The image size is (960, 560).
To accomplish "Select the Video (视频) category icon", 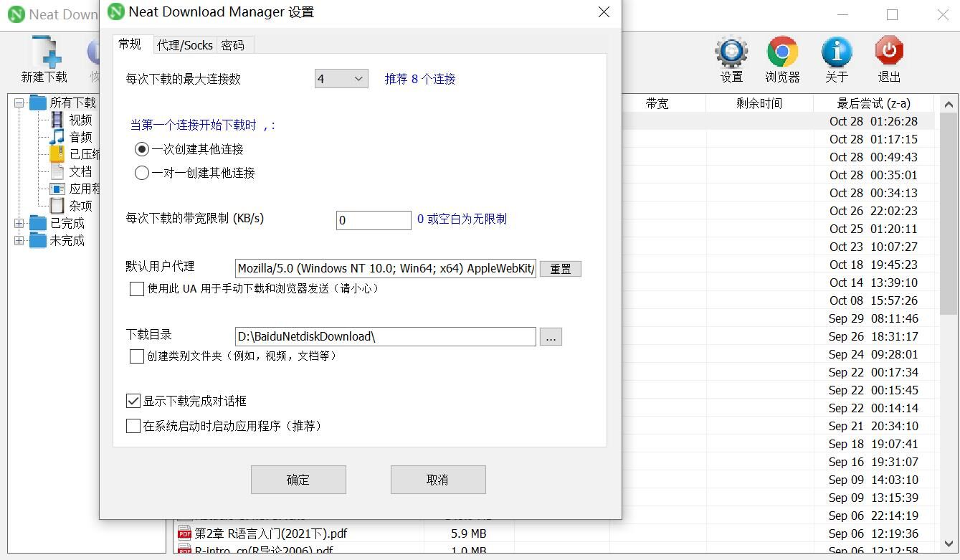I will pos(57,120).
